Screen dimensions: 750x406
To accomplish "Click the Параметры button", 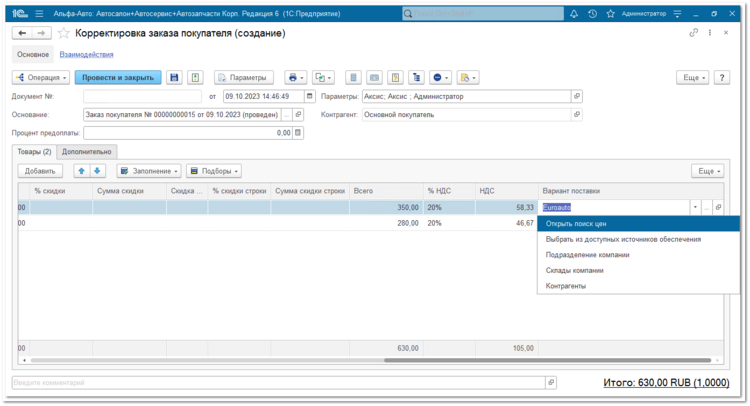I will click(244, 77).
